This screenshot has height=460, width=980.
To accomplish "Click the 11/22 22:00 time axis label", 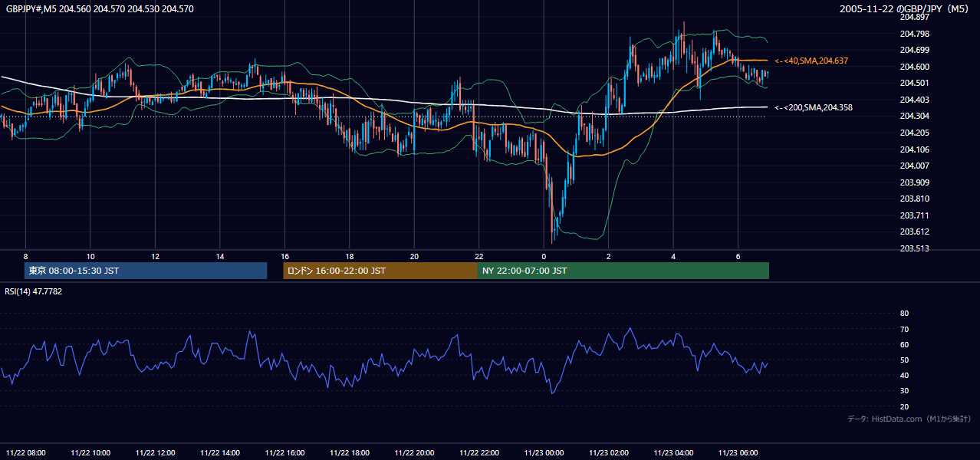I will [479, 452].
